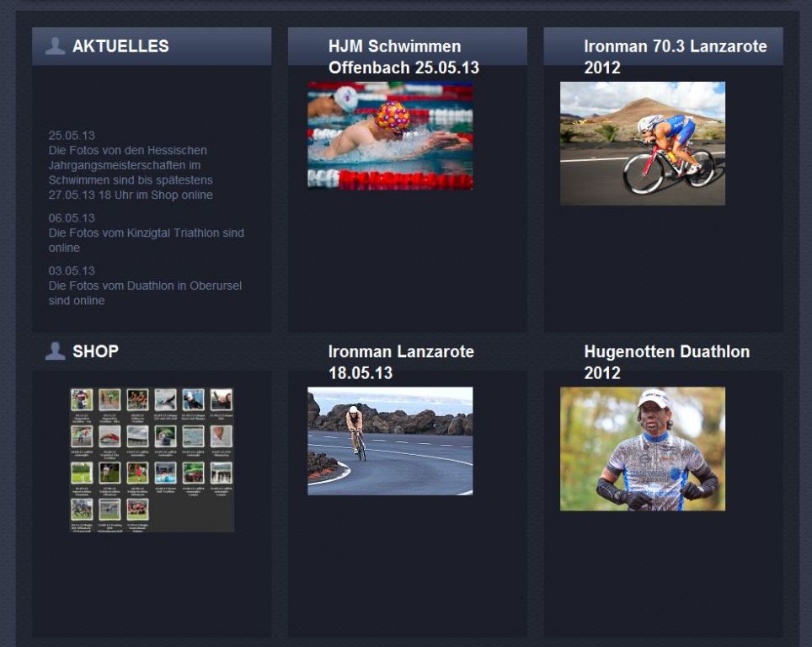Open the Duathlon in Oberursel news item

click(145, 293)
